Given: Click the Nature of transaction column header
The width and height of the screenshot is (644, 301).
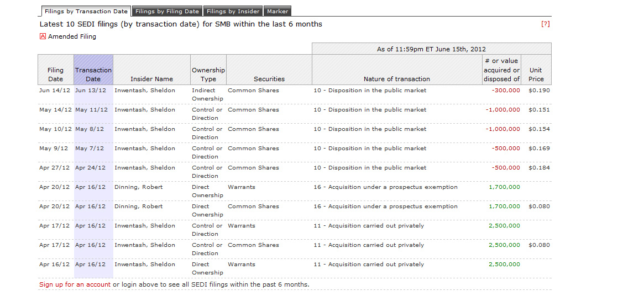Looking at the screenshot, I should coord(396,79).
